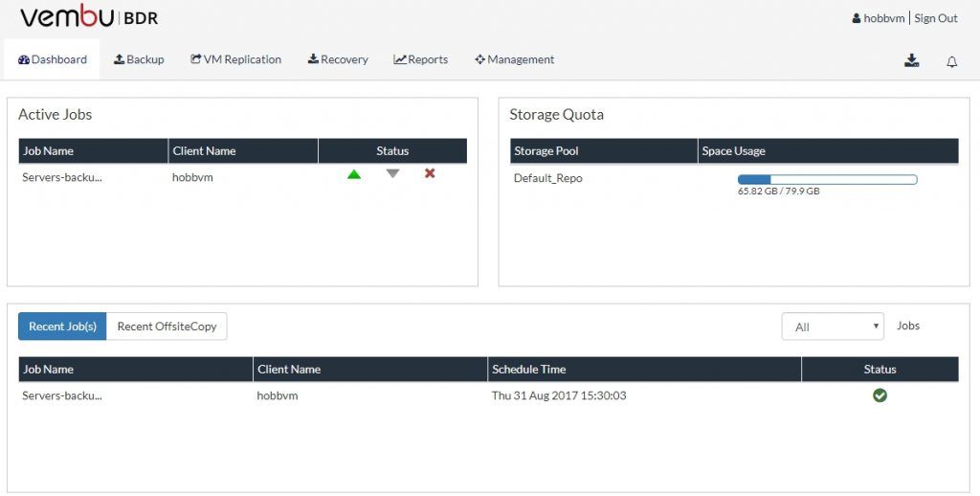Viewport: 980px width, 496px height.
Task: Click green checkmark status of recent job
Action: [x=880, y=395]
